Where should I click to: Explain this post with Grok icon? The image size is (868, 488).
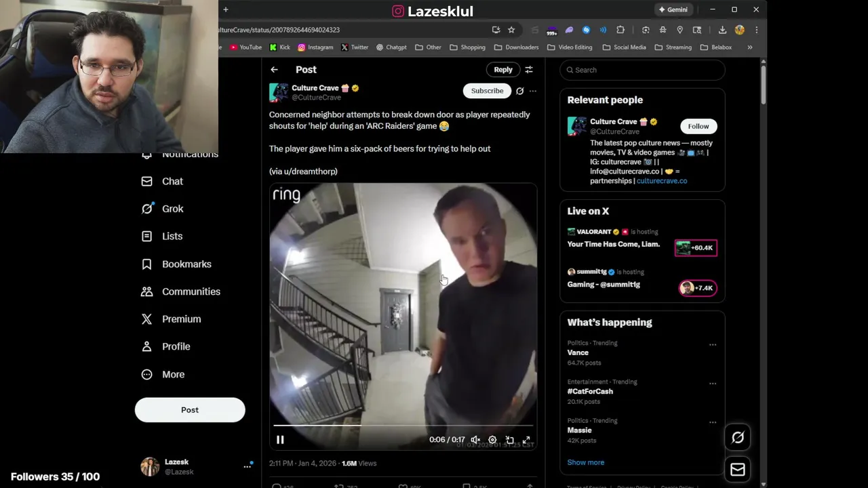519,91
